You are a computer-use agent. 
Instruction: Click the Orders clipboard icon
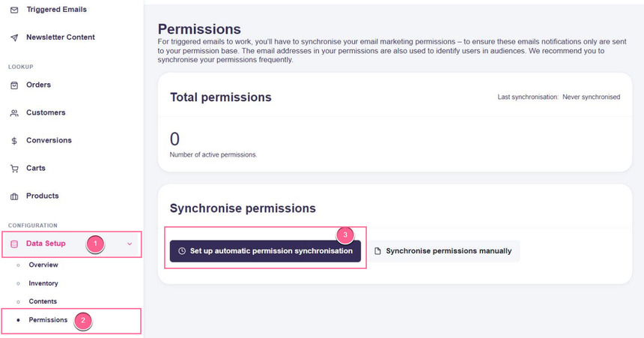14,85
